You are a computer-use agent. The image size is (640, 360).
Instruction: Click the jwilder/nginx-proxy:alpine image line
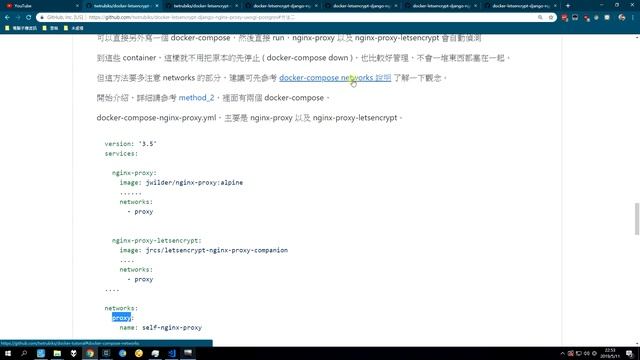pos(181,182)
